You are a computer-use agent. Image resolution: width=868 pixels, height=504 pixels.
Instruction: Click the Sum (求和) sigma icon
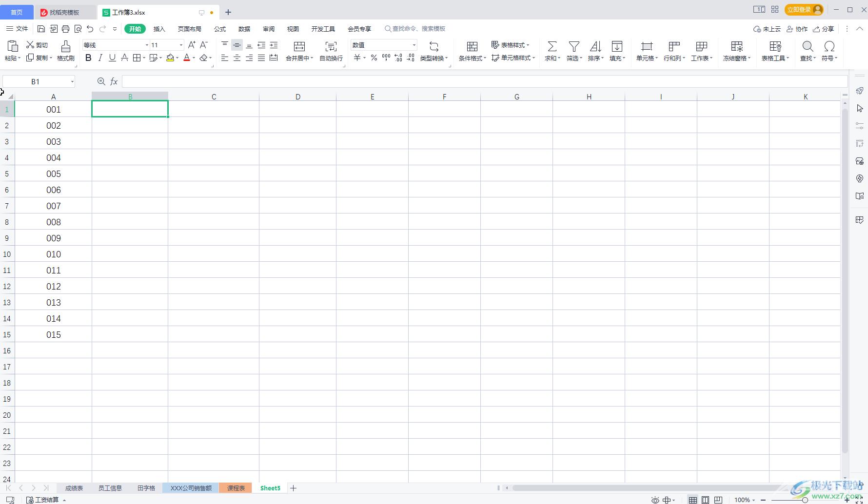tap(552, 46)
